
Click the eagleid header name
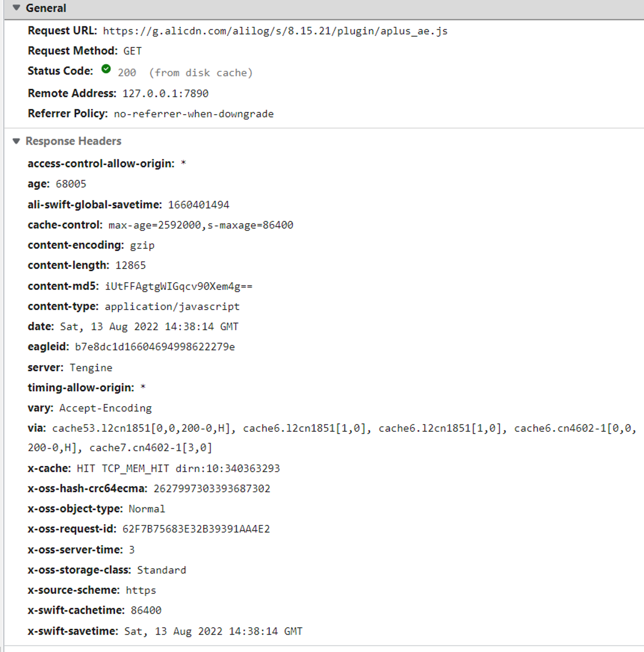coord(48,347)
